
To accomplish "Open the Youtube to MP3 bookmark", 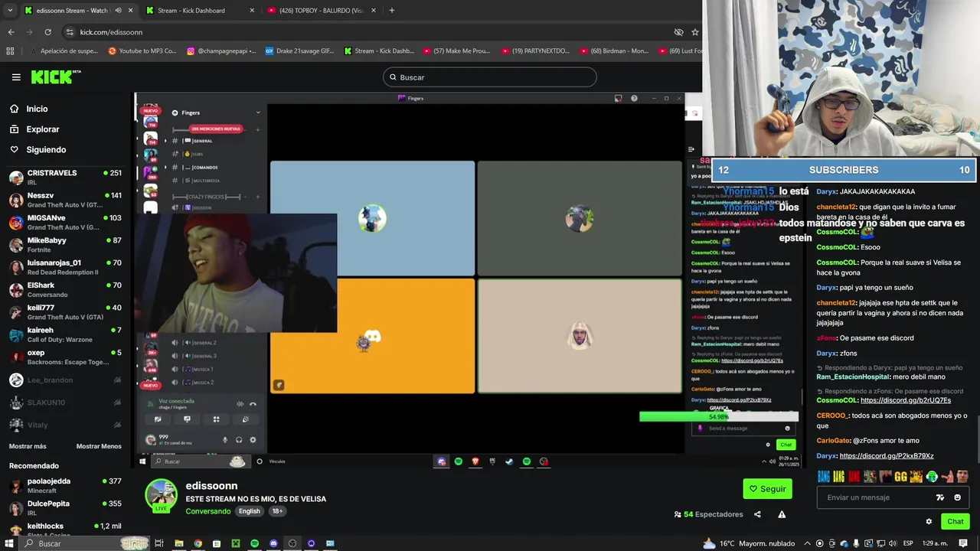I will 142,51.
